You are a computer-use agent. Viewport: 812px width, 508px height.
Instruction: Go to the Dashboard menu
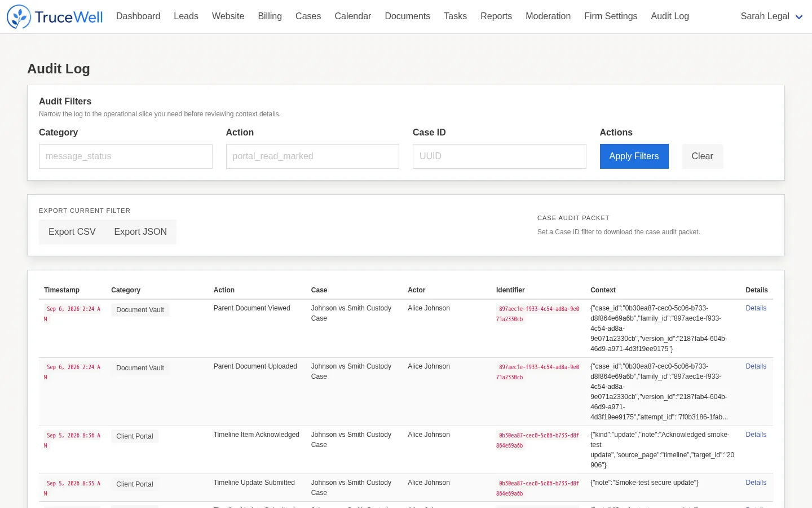pyautogui.click(x=138, y=16)
